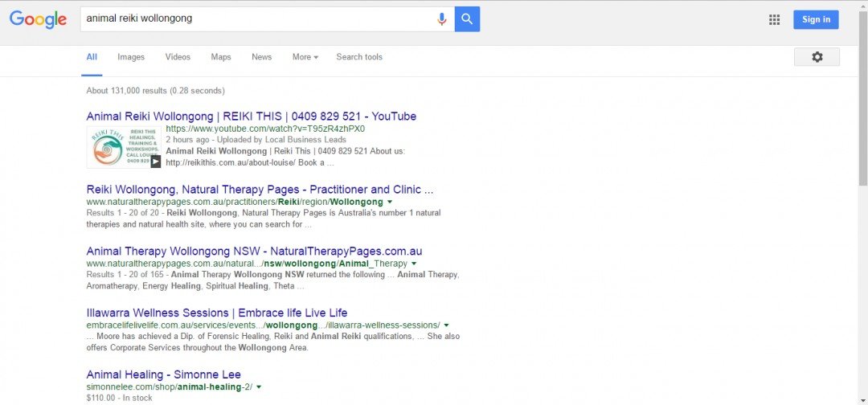Expand arrow next to simonnelee.com URL

(x=259, y=387)
